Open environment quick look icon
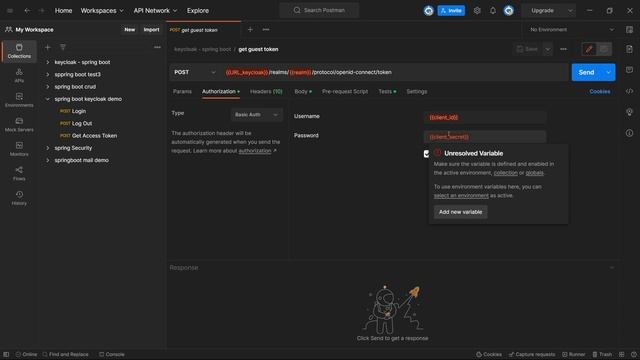 (x=629, y=29)
